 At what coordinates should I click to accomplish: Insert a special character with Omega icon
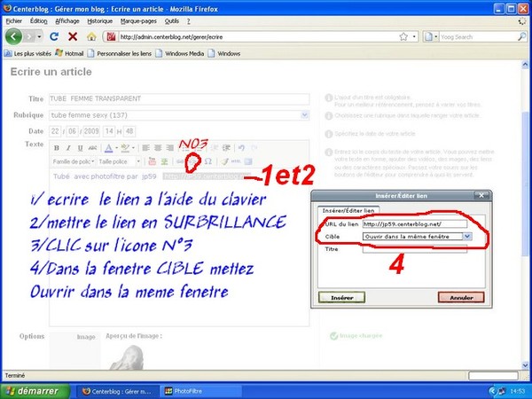point(208,161)
